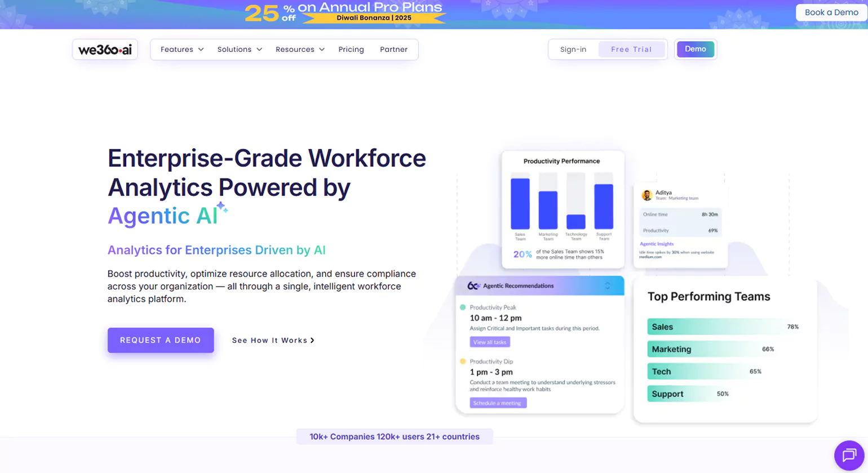The width and height of the screenshot is (868, 473).
Task: Click the we360.ai logo
Action: tap(105, 50)
